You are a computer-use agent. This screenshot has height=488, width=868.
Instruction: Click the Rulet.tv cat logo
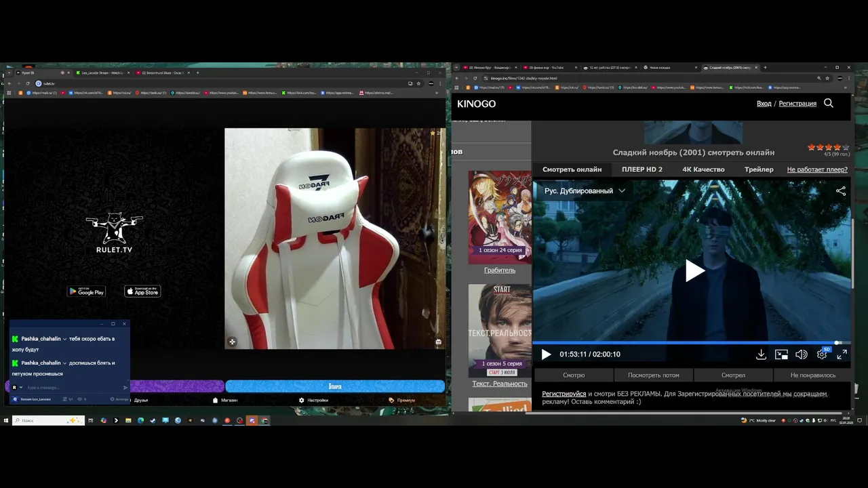pos(114,233)
